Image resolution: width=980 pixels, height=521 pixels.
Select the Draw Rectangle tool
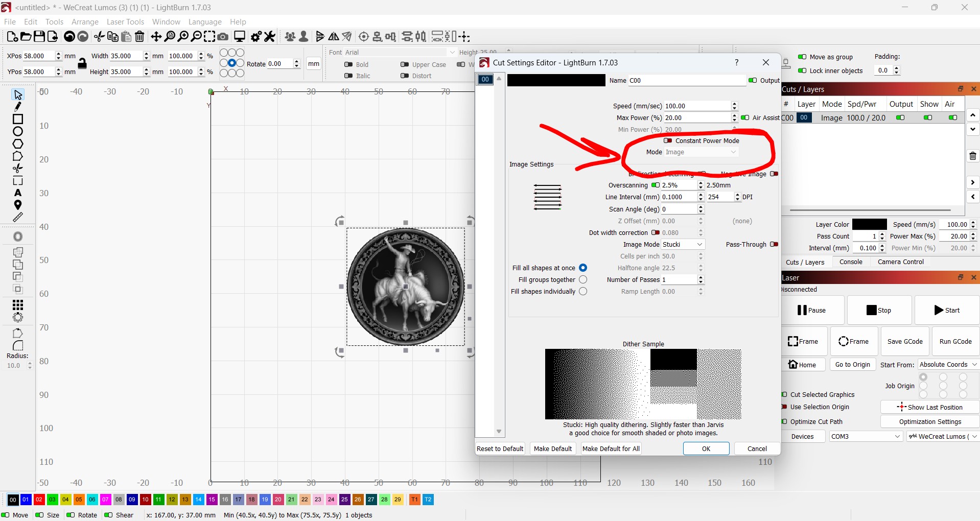(x=18, y=119)
